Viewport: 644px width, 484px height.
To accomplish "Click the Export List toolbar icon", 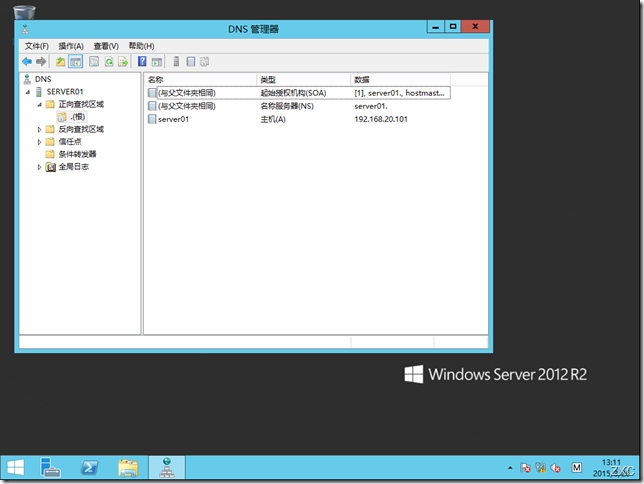I will (123, 62).
